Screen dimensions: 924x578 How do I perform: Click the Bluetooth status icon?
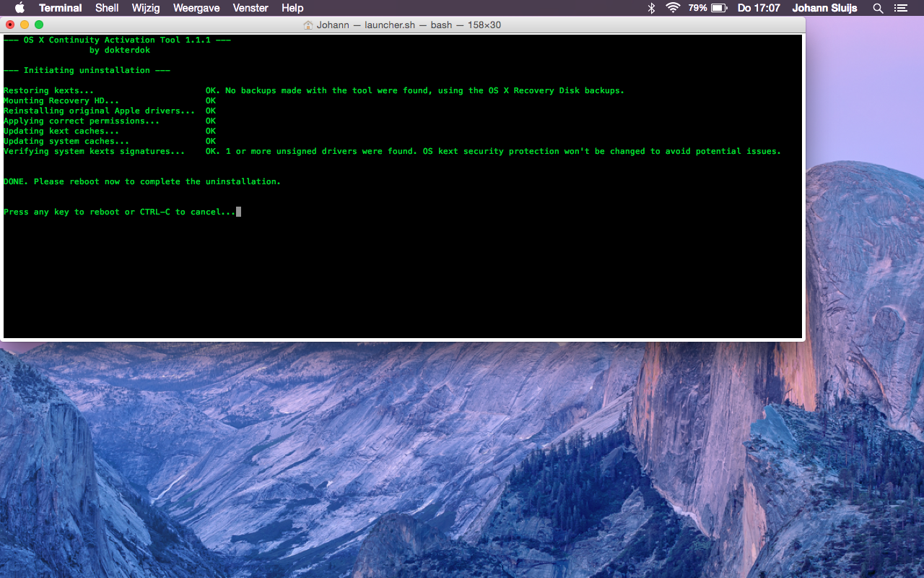(651, 8)
